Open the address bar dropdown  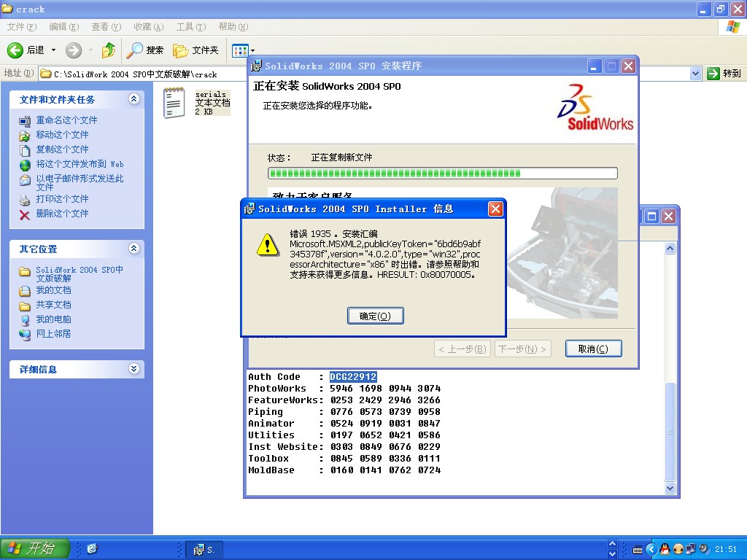[x=695, y=74]
